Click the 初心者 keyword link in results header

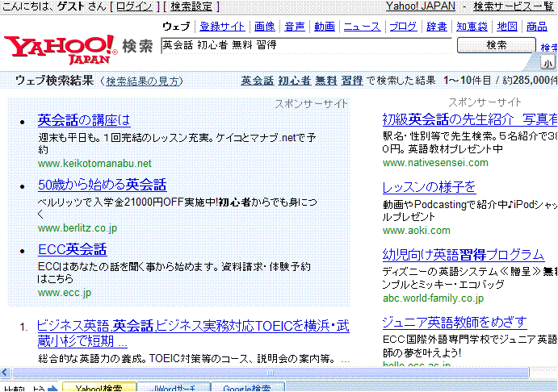point(294,81)
